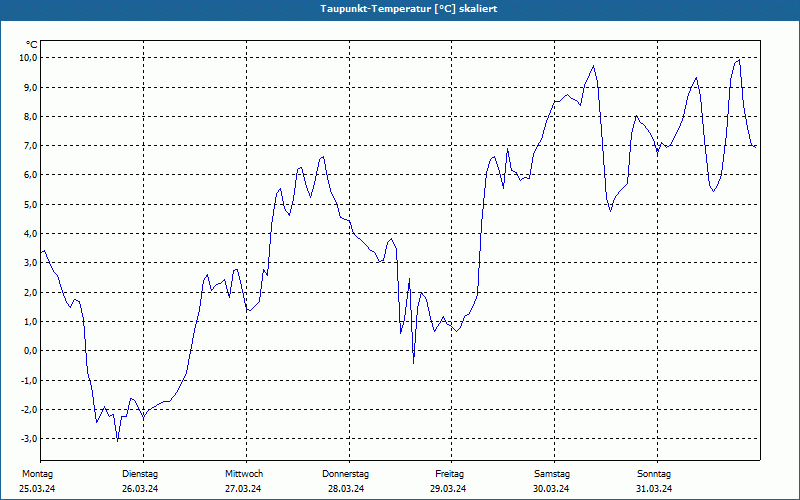Click the -2,0 y-axis value
This screenshot has width=800, height=500.
click(x=29, y=410)
